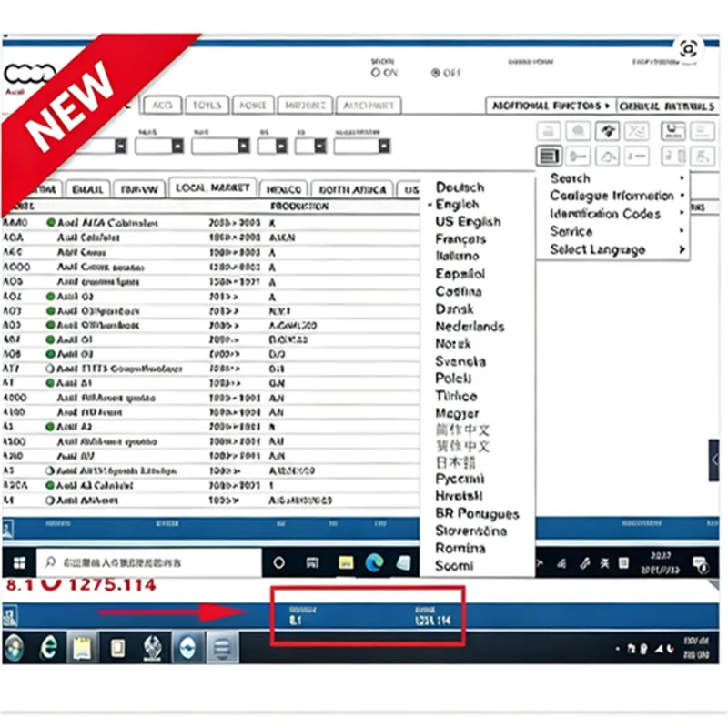Switch to the LOCAL MARKET tab
This screenshot has width=728, height=728.
pyautogui.click(x=213, y=188)
